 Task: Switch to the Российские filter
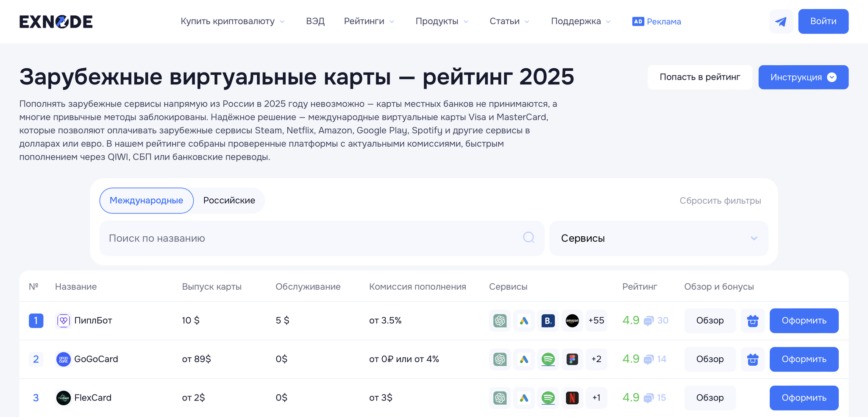click(229, 201)
